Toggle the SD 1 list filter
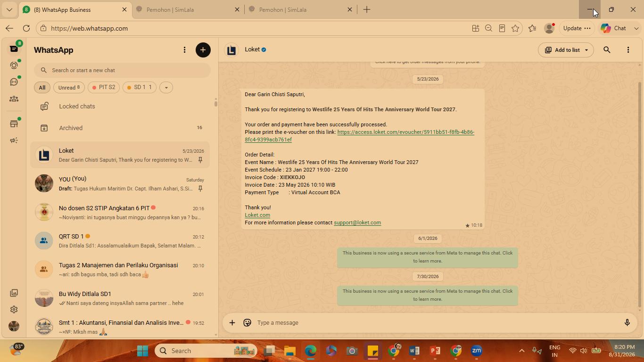Screen dimensions: 644x362 tap(140, 87)
